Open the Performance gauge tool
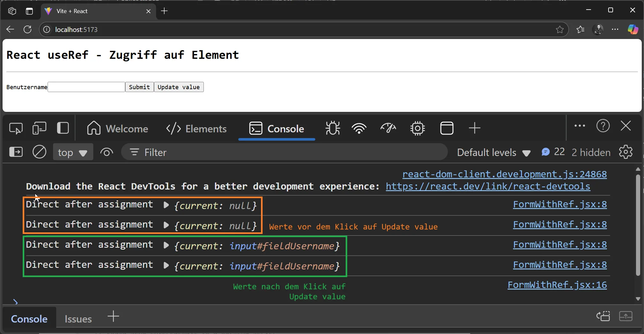 (388, 128)
